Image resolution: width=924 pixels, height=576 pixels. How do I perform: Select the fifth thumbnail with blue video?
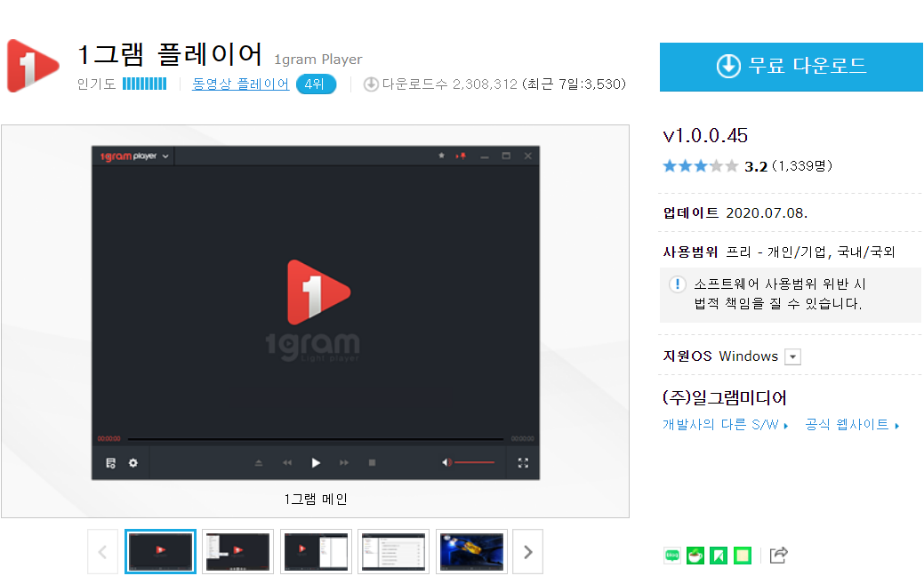471,552
